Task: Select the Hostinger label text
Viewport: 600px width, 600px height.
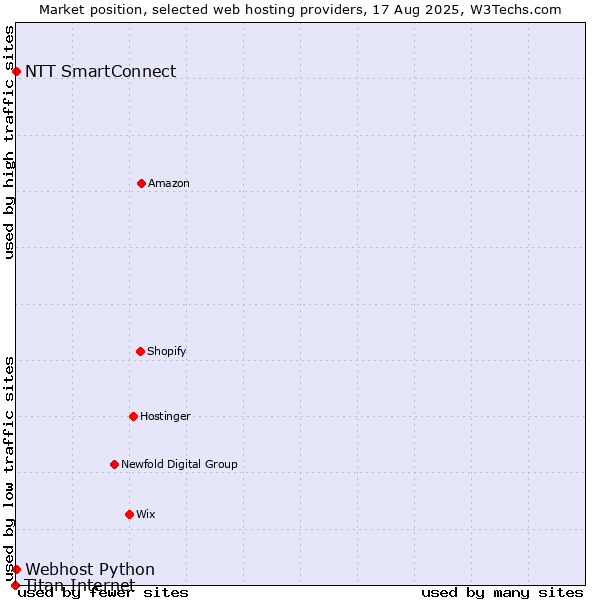Action: [x=165, y=416]
